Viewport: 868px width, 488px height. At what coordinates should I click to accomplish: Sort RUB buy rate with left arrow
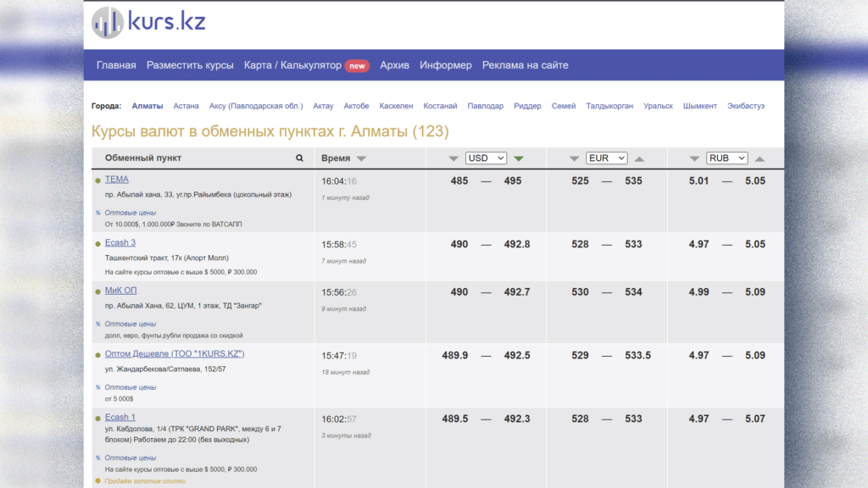[x=694, y=158]
